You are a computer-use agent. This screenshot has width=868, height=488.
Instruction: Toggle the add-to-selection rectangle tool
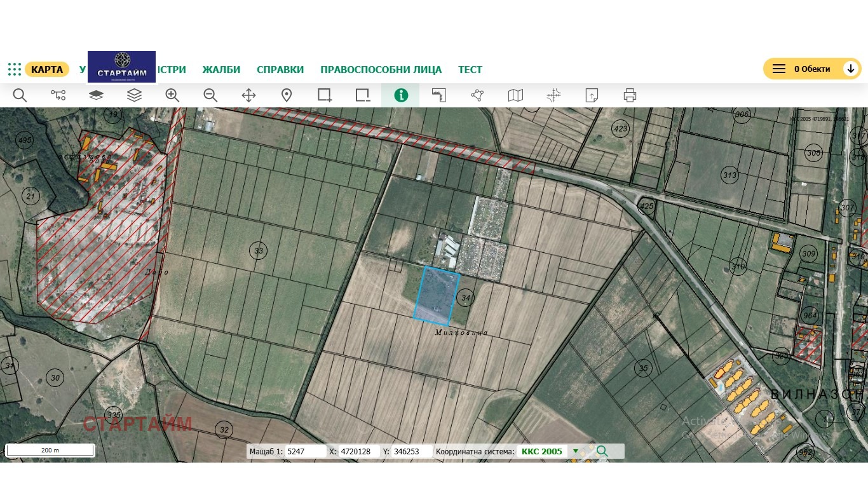point(325,95)
